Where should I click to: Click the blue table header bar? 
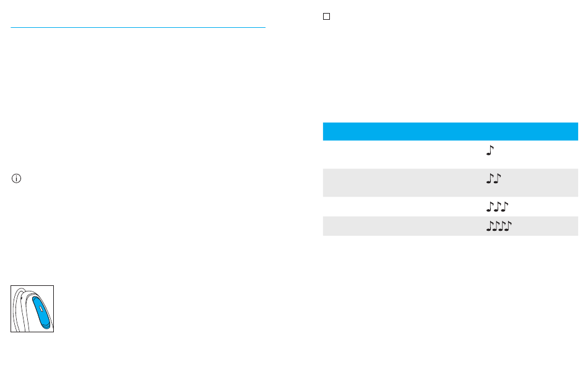point(451,131)
